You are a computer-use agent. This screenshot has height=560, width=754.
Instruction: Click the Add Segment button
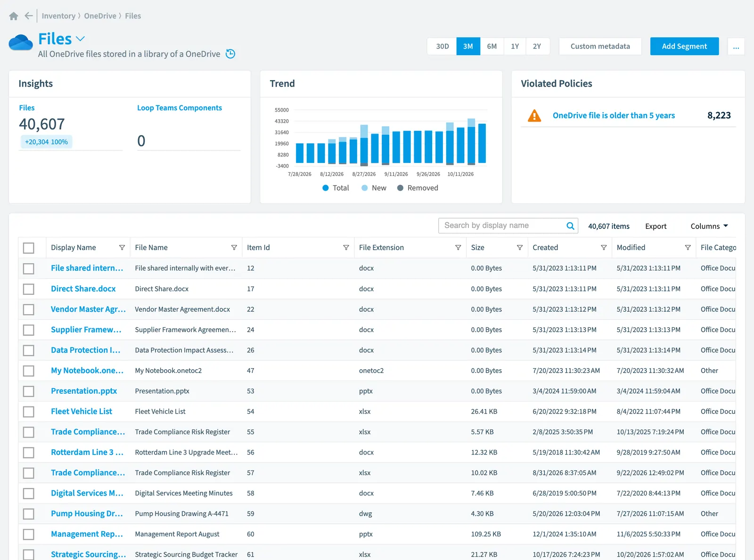pos(684,46)
